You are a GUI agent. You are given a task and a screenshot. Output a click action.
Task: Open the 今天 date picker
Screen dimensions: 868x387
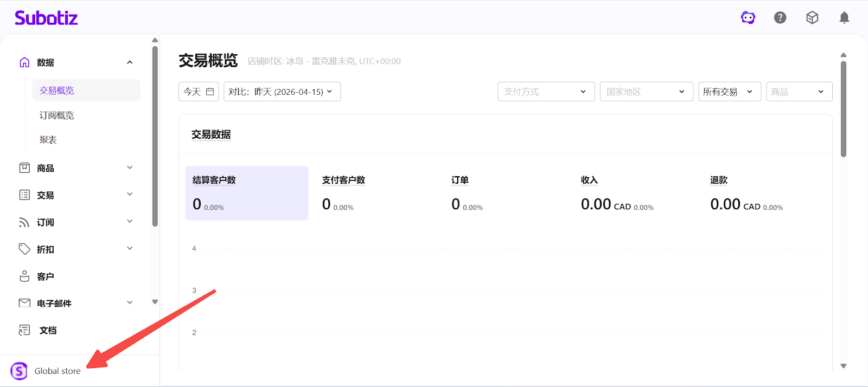pos(199,92)
